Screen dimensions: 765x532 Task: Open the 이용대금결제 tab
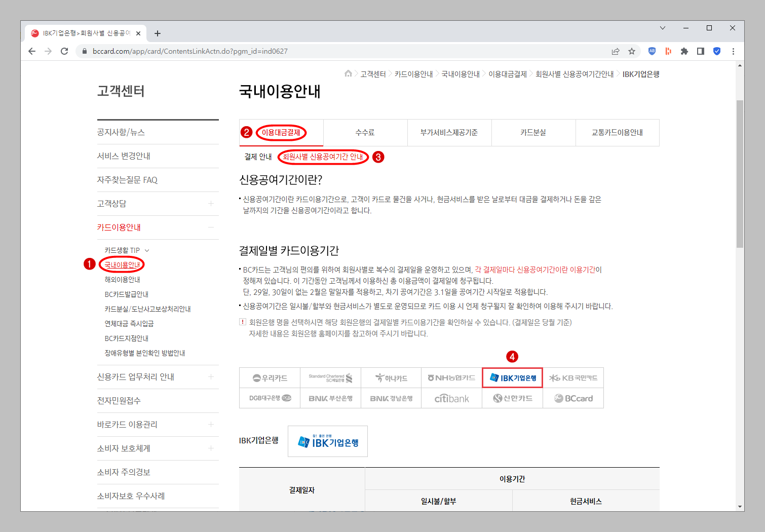coord(281,133)
